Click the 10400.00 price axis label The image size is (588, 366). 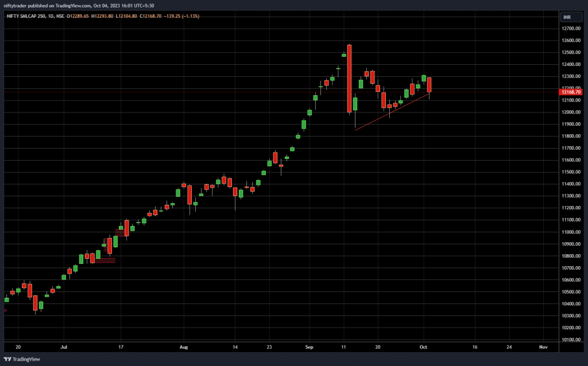click(571, 304)
